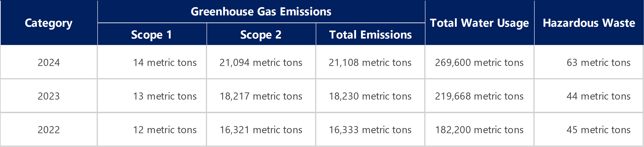Click the 219,668 metric tons cell
This screenshot has width=644, height=147.
pyautogui.click(x=479, y=96)
